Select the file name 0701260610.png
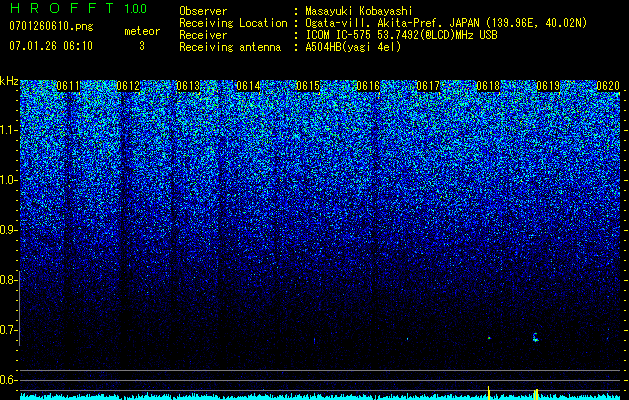 (x=51, y=27)
